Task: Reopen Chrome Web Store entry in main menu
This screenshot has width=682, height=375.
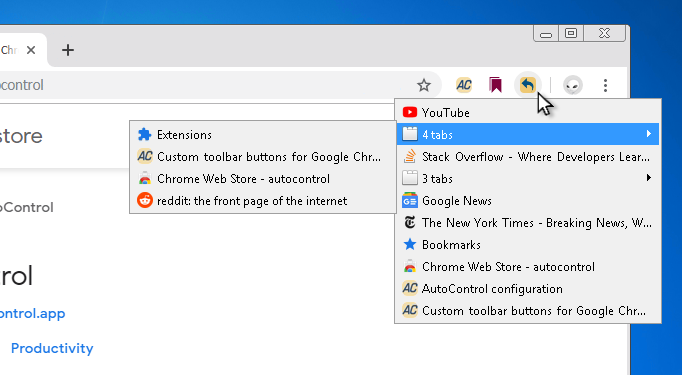Action: tap(528, 266)
